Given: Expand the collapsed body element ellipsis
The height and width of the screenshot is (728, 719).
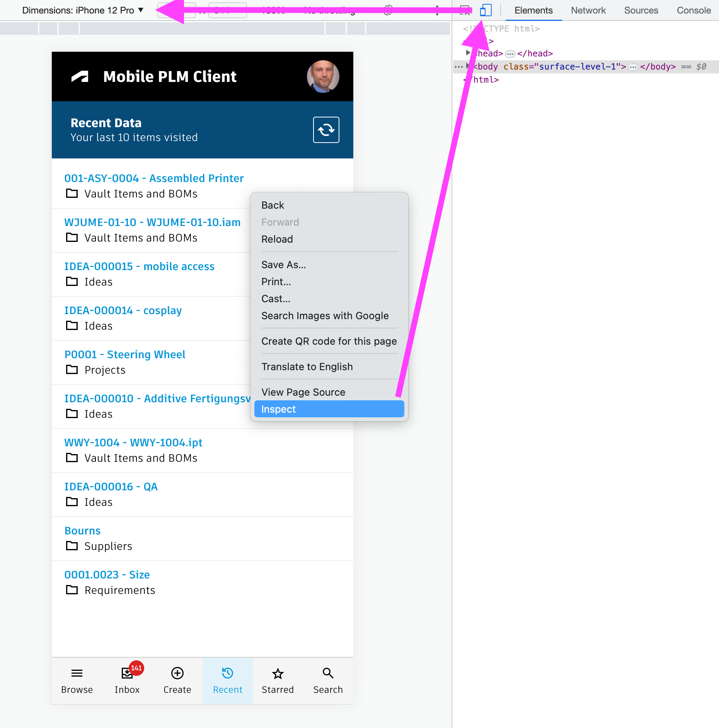Looking at the screenshot, I should (633, 67).
